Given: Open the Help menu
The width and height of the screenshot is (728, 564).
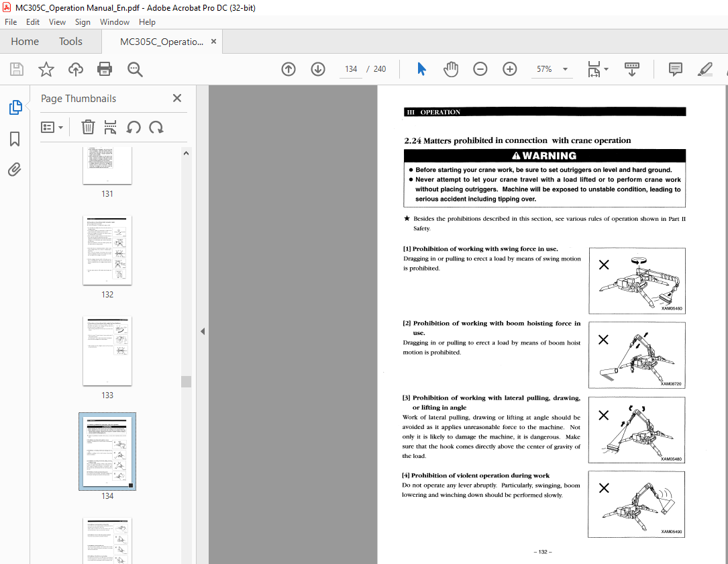Looking at the screenshot, I should coord(147,22).
